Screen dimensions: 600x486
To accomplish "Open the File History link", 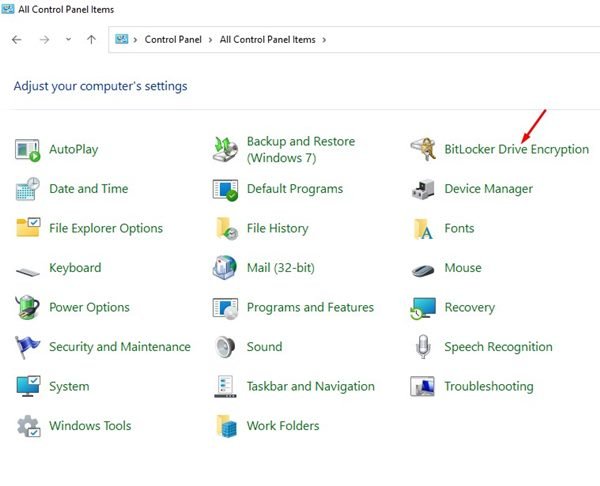I will (277, 228).
